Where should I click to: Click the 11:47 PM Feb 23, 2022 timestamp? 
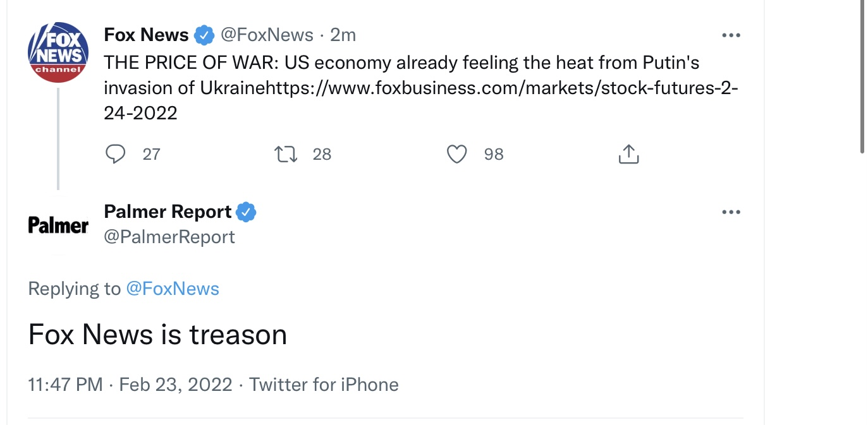coord(130,385)
